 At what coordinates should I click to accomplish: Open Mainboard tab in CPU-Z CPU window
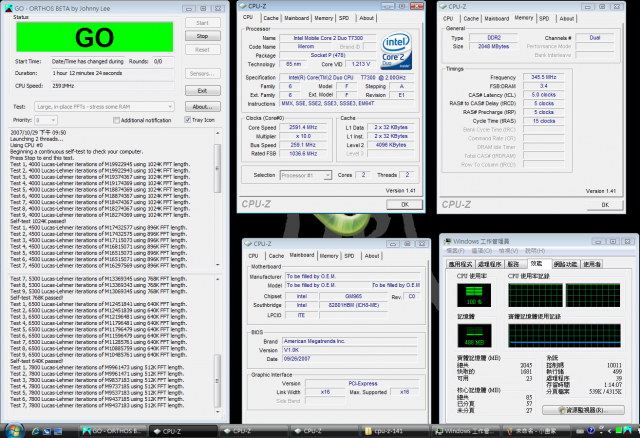coord(297,18)
